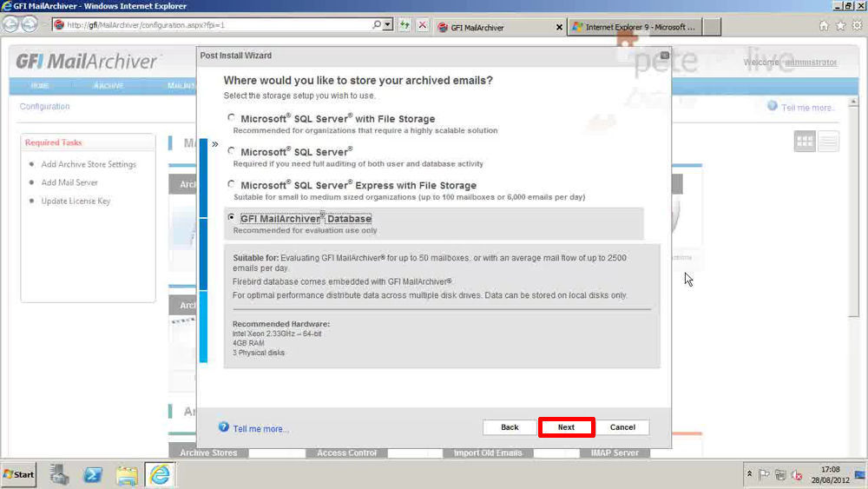Select the Microsoft SQL Server option
The image size is (868, 489).
tap(231, 150)
